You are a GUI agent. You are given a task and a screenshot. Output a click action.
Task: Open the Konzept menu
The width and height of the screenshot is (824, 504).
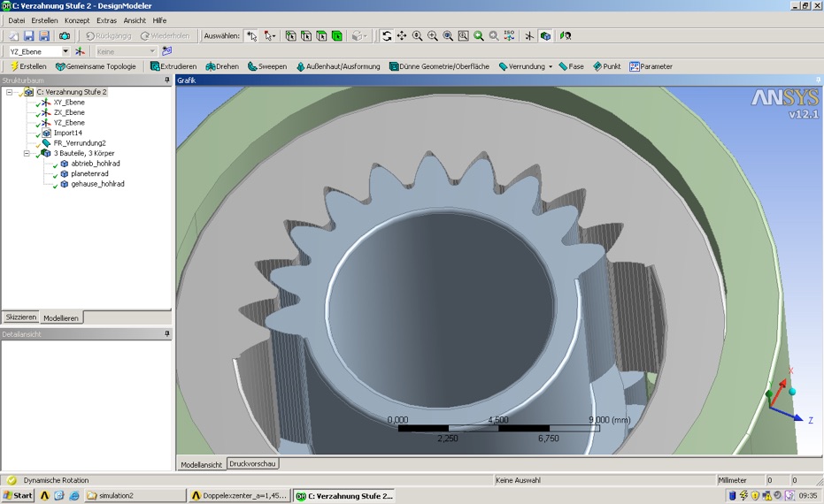77,20
